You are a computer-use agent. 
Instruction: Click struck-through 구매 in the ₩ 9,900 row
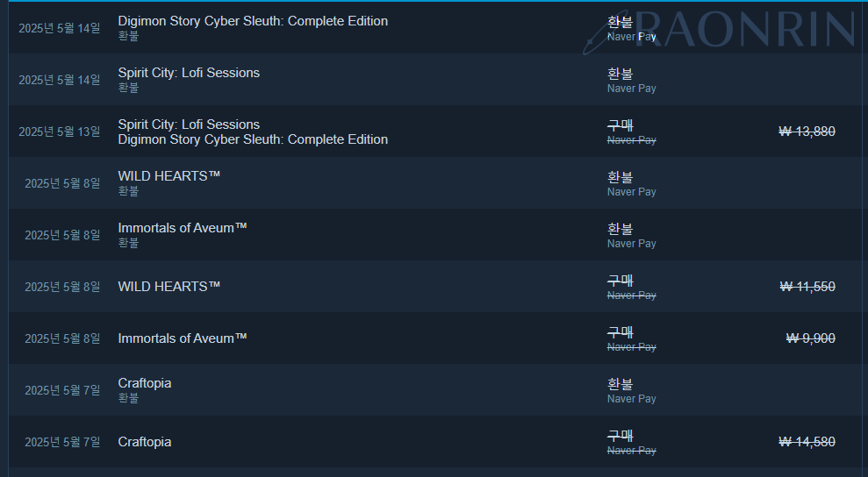(620, 331)
